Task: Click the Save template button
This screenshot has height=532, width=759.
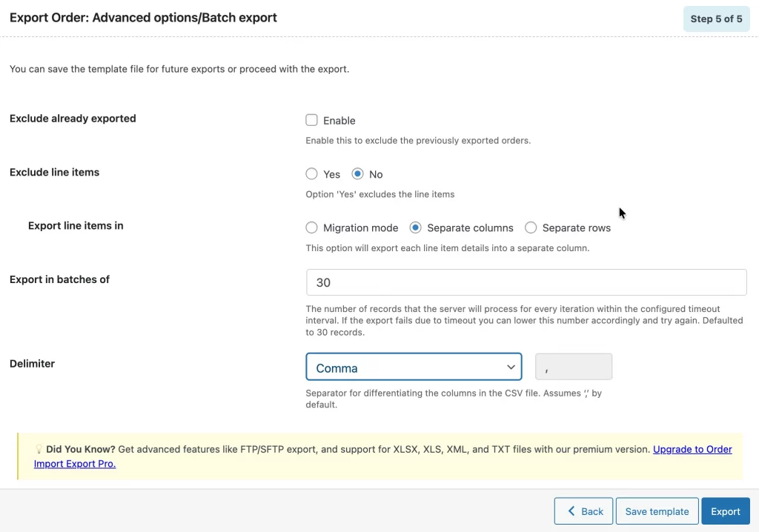Action: coord(657,511)
